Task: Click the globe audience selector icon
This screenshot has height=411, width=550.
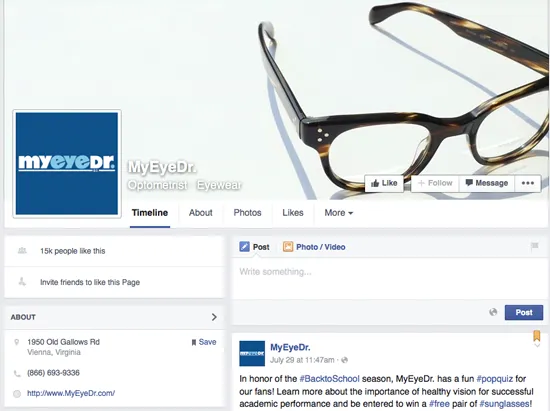Action: [x=493, y=312]
